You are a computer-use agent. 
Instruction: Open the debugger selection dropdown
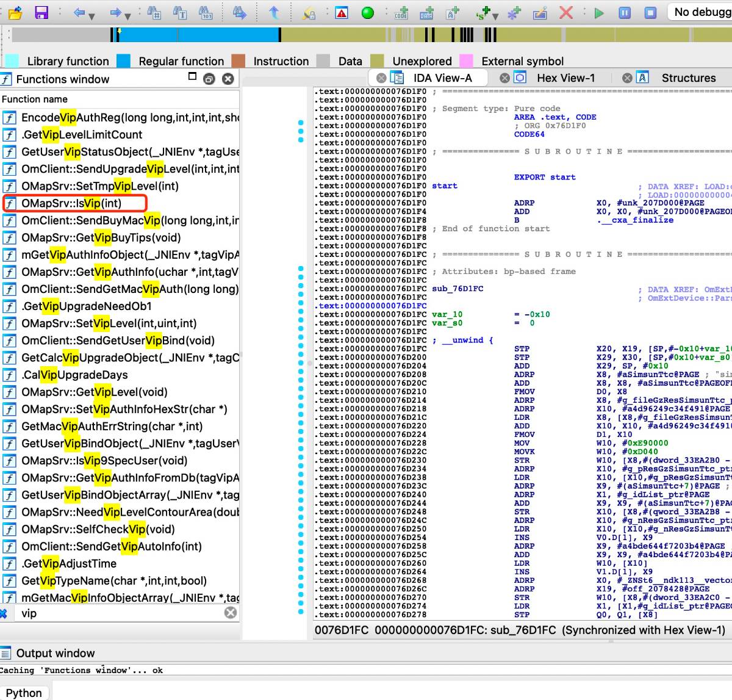pos(701,12)
